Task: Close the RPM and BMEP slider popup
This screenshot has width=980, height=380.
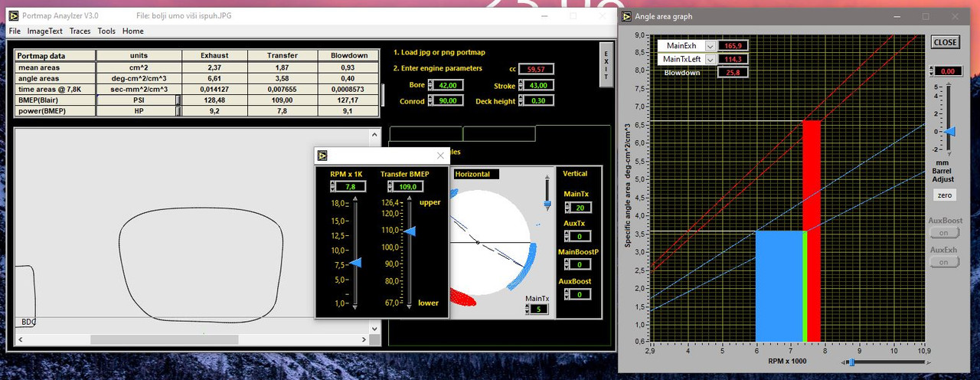Action: click(440, 156)
